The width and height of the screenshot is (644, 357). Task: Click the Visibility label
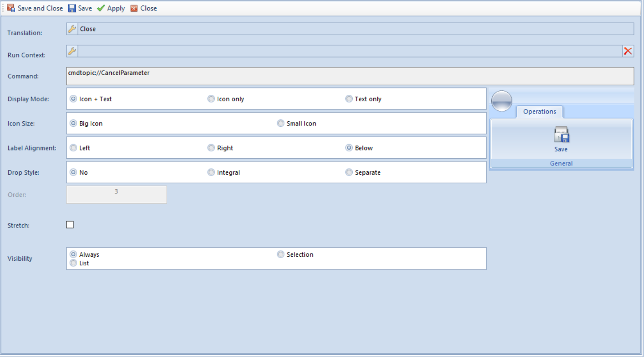coord(20,259)
